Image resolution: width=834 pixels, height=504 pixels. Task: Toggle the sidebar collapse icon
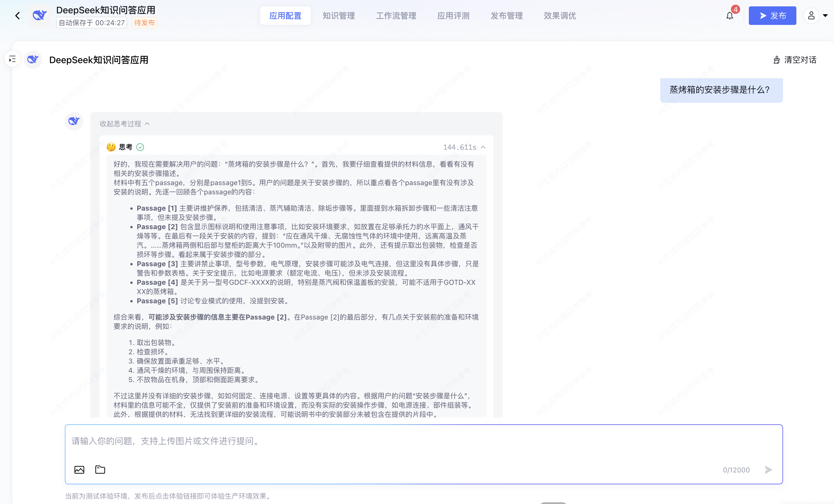point(12,59)
